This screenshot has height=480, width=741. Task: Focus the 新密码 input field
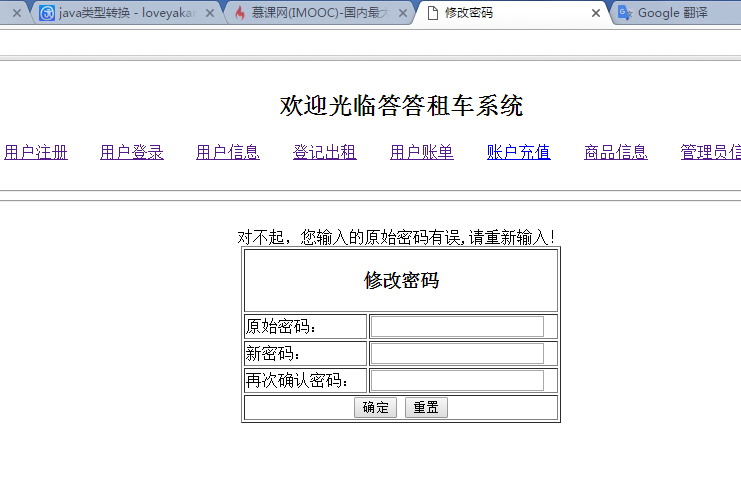[457, 353]
